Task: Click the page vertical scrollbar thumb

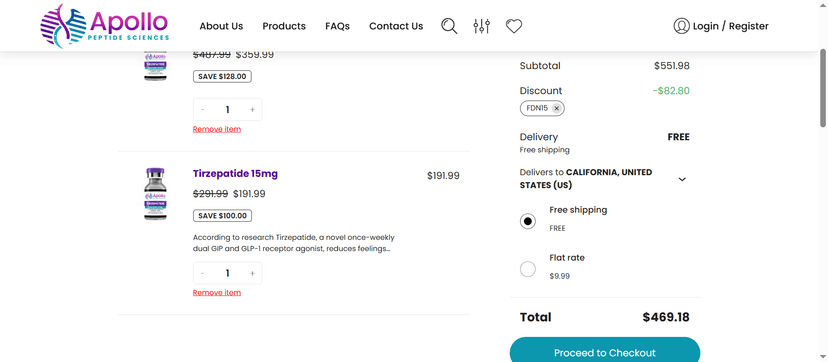Action: (x=823, y=88)
